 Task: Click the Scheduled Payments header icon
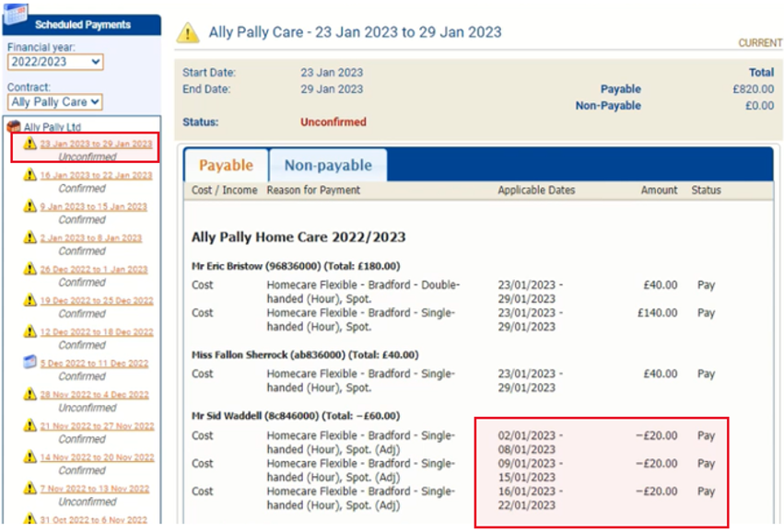[16, 13]
